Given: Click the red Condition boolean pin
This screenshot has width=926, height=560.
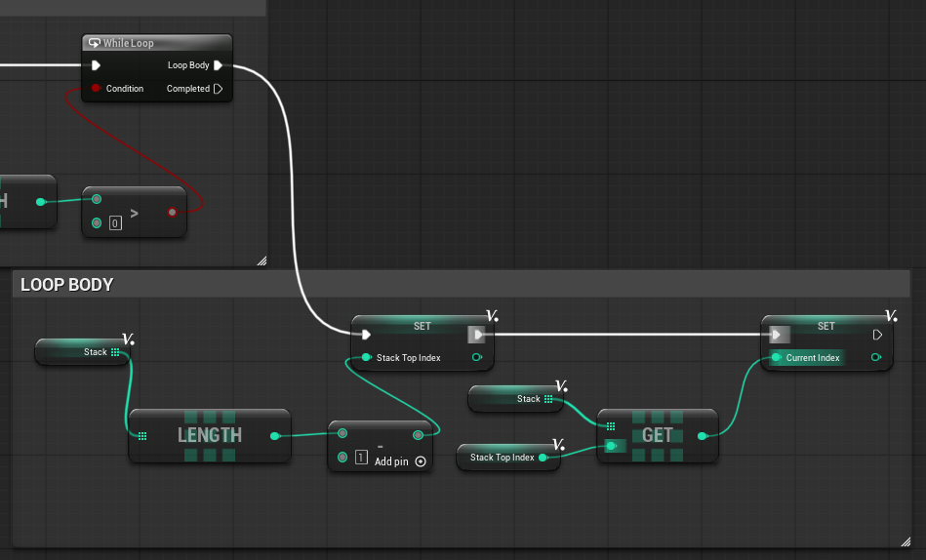Looking at the screenshot, I should [x=96, y=88].
